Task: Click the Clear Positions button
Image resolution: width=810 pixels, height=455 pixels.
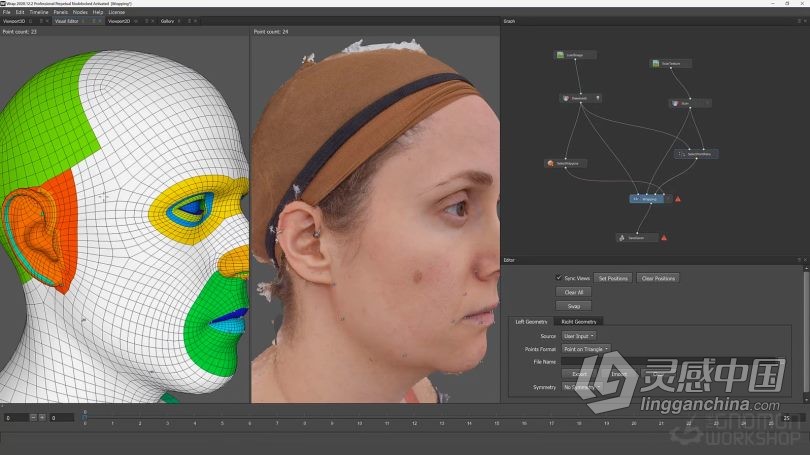Action: point(658,278)
